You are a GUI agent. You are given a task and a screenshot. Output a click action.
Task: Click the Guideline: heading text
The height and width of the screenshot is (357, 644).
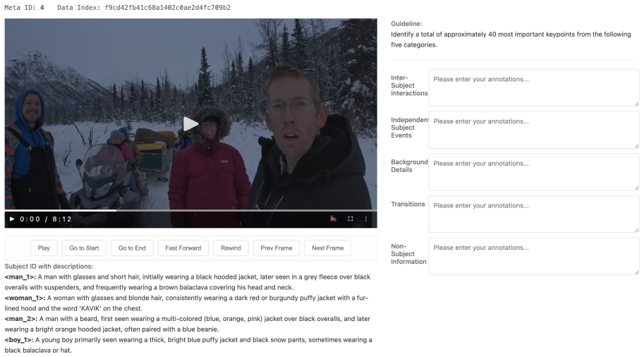[x=406, y=24]
